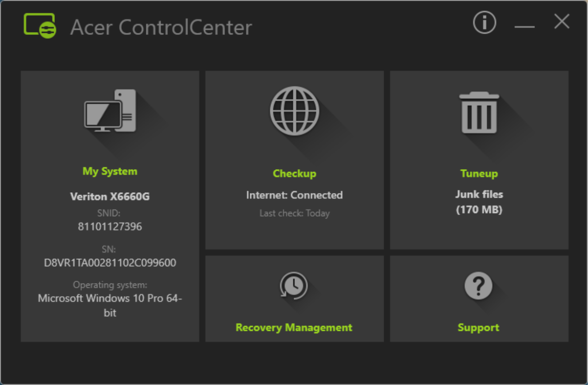Click the Last check: Today text
The width and height of the screenshot is (588, 385).
point(294,213)
